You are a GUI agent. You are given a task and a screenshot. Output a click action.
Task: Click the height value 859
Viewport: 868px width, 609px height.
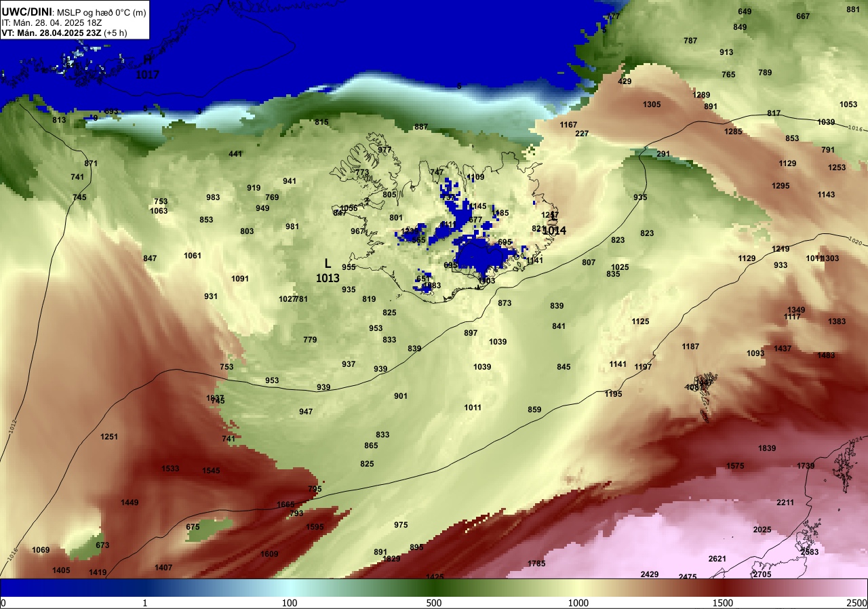click(534, 410)
